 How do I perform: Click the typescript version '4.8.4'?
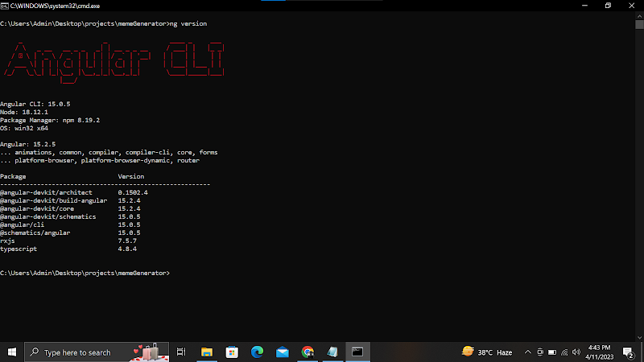[x=127, y=249]
